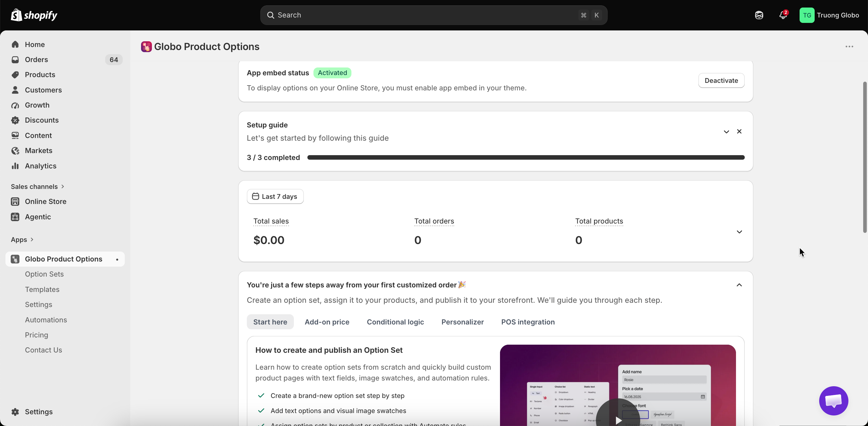
Task: Click the TG account avatar
Action: [807, 15]
